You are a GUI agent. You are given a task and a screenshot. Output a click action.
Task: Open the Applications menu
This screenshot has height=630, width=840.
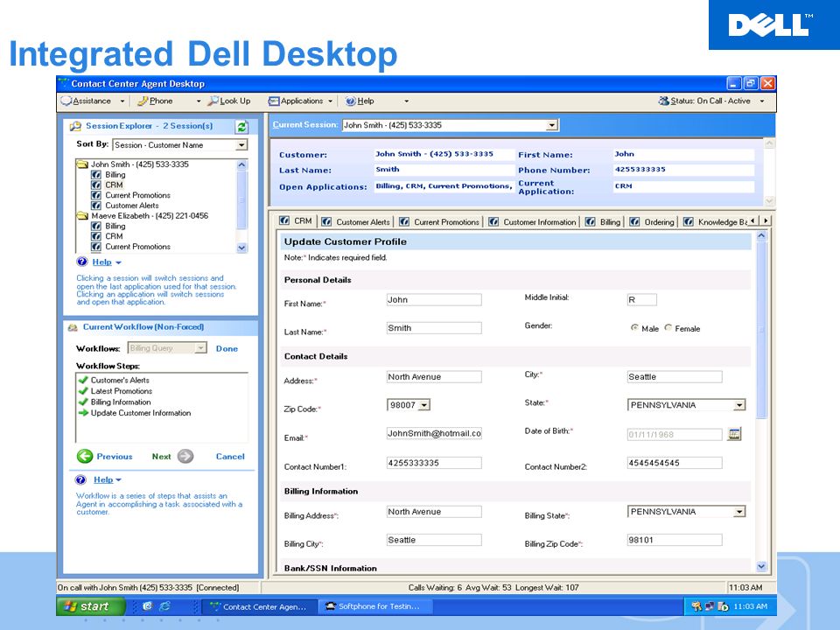pyautogui.click(x=300, y=101)
